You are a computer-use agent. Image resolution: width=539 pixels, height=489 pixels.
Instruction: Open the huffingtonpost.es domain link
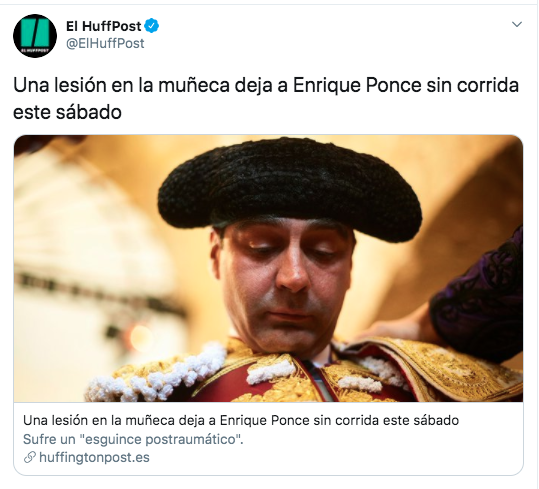(95, 457)
